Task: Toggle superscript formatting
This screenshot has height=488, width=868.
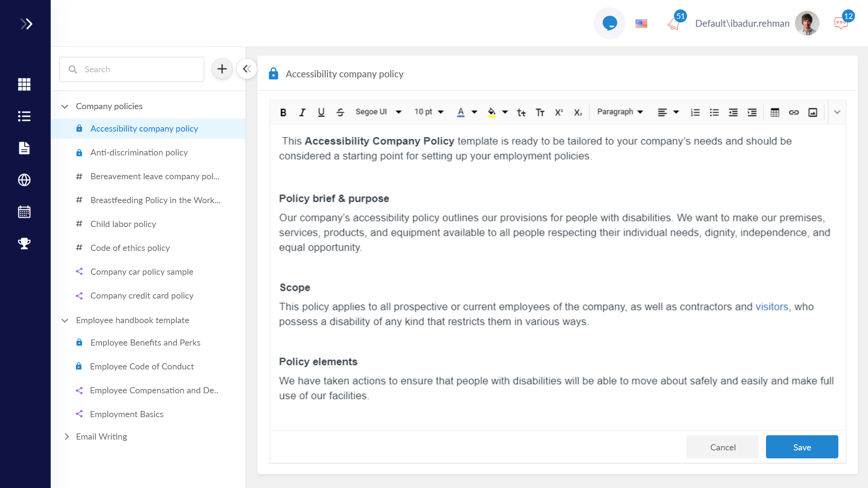Action: point(559,112)
